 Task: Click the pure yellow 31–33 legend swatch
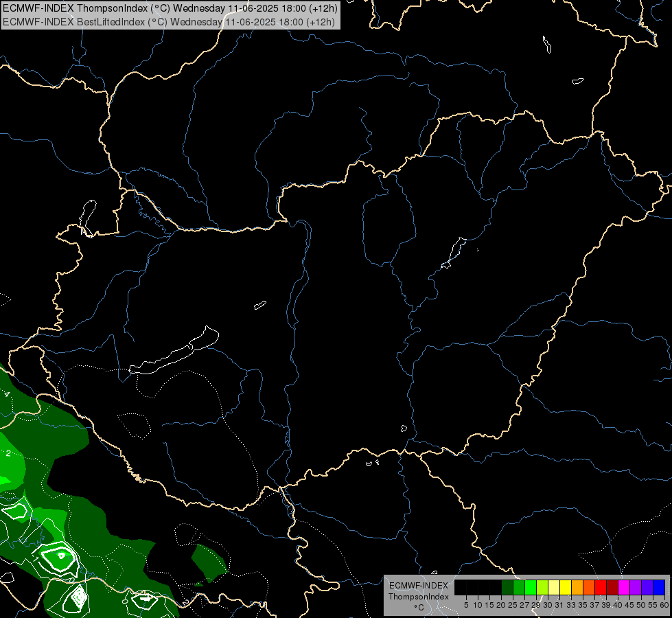coord(566,587)
